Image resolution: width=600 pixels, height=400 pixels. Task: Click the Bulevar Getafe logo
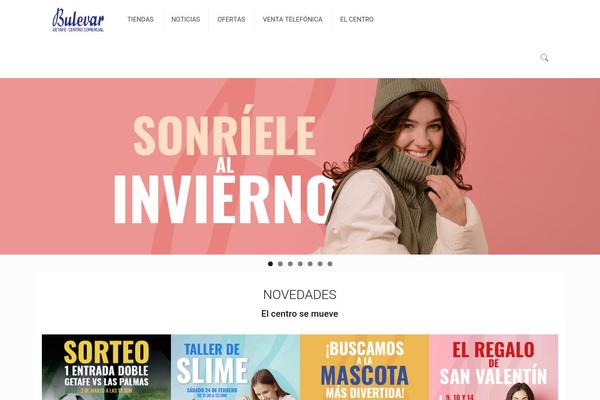coord(78,20)
